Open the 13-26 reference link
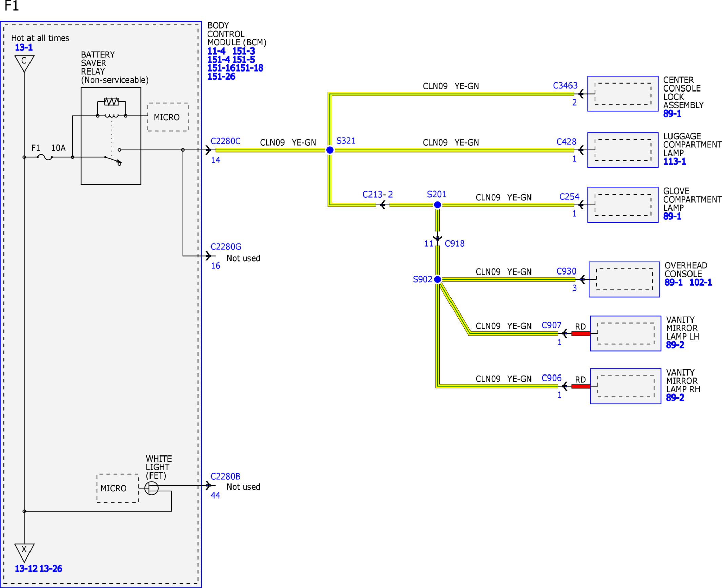This screenshot has height=588, width=722. click(51, 569)
